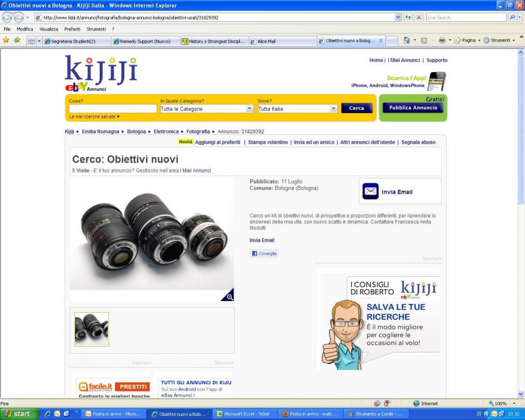
Task: Open the Quick Tabs view icon
Action: [31, 41]
